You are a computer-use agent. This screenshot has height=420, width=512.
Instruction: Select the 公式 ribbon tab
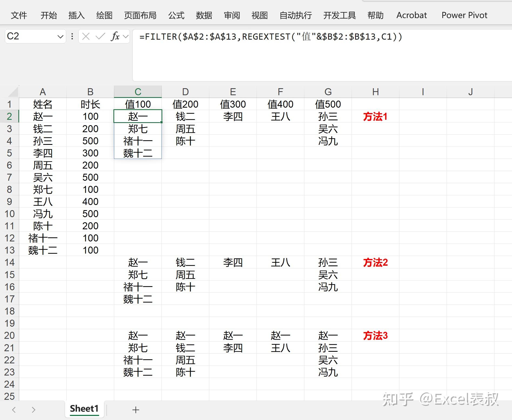(x=176, y=15)
